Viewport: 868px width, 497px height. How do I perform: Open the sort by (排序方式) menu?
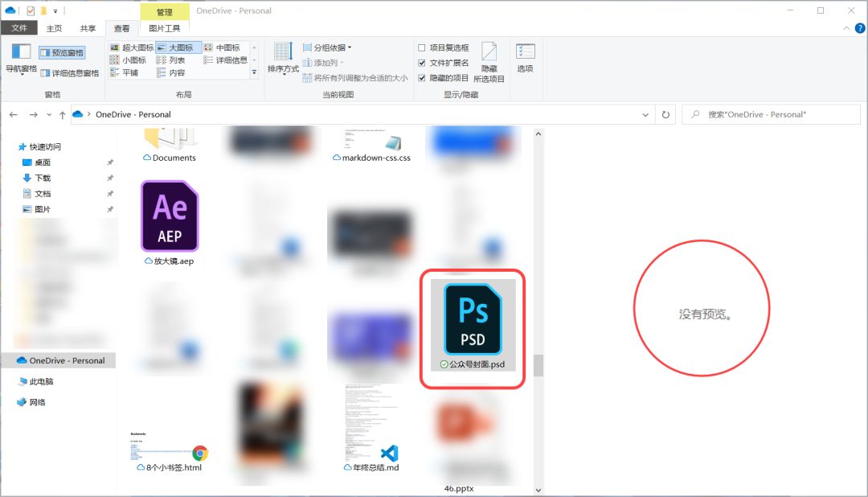click(x=283, y=58)
